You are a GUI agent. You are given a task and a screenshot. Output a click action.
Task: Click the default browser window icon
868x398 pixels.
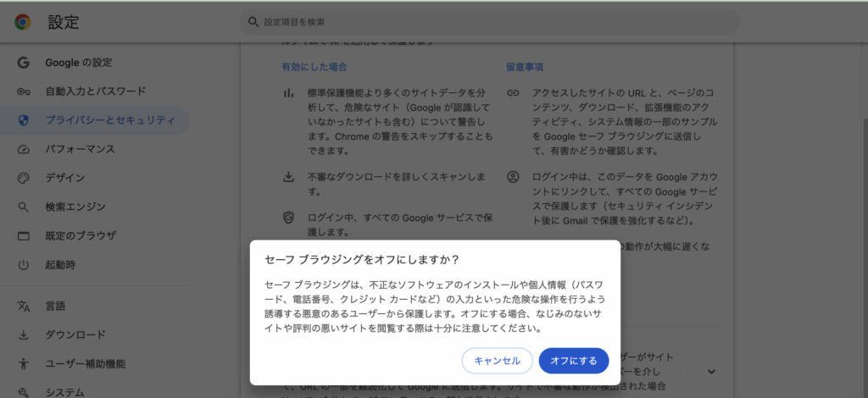[x=23, y=236]
